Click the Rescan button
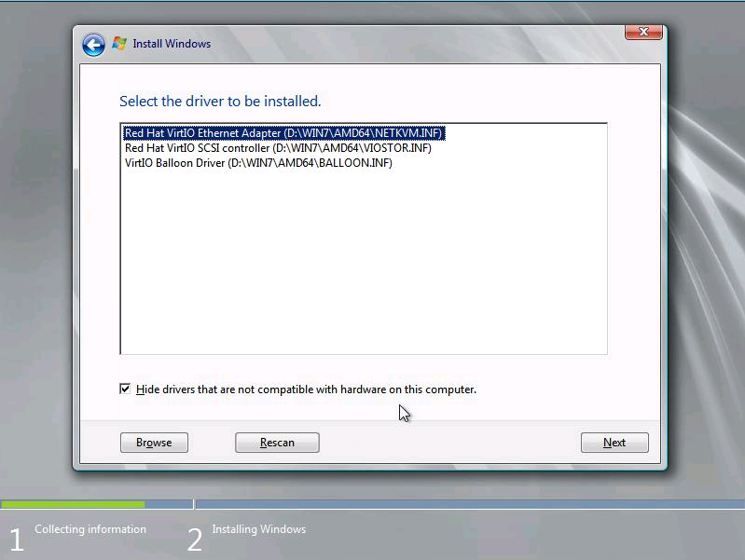 click(277, 443)
